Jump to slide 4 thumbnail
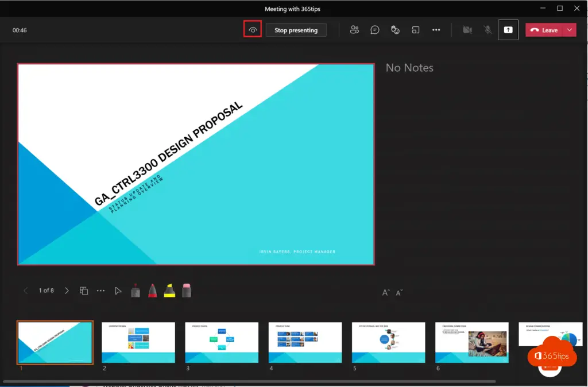Image resolution: width=588 pixels, height=387 pixels. tap(305, 342)
